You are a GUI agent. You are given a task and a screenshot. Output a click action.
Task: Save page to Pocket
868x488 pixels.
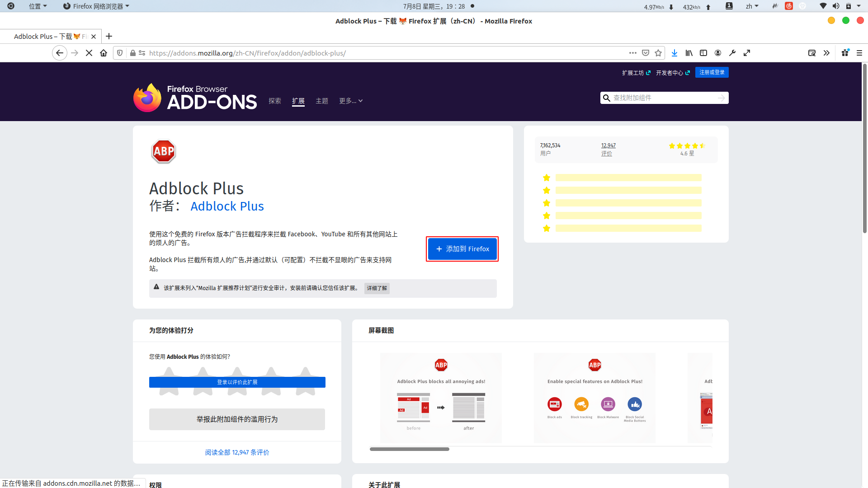[646, 53]
